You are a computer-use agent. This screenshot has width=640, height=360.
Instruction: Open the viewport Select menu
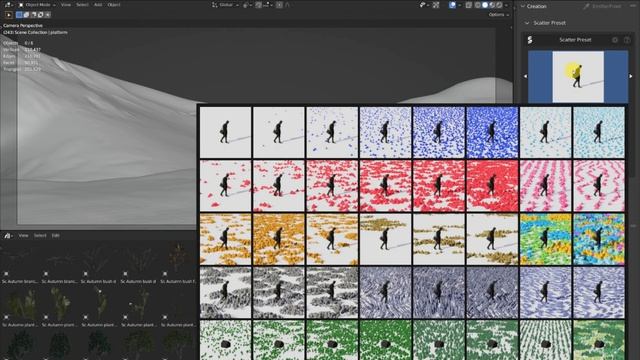click(82, 5)
